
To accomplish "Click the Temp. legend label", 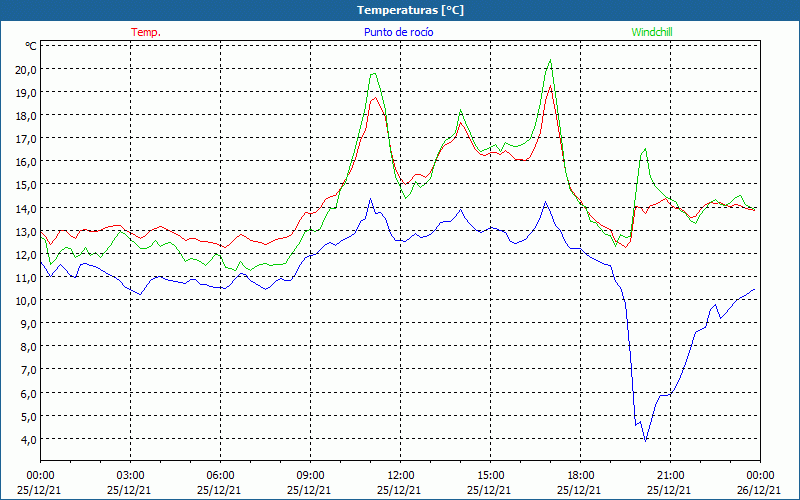I will [x=146, y=32].
